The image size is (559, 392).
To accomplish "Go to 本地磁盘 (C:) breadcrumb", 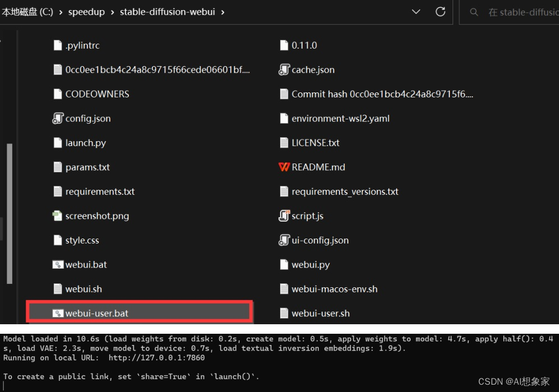I will (x=27, y=12).
